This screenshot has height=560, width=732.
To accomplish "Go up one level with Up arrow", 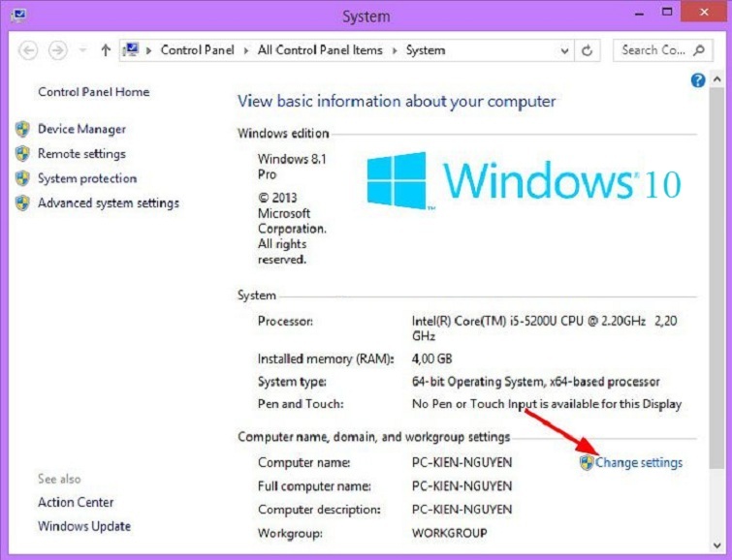I will point(105,49).
